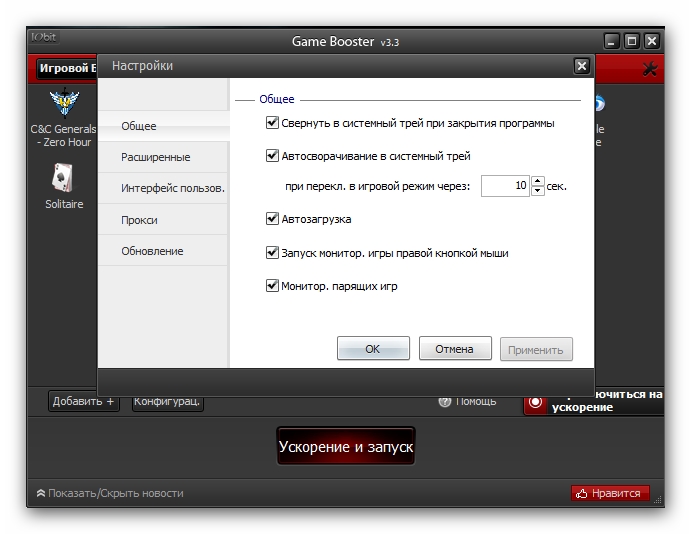Click the thumbs-up icon on Нравится
The width and height of the screenshot is (691, 534).
[582, 493]
